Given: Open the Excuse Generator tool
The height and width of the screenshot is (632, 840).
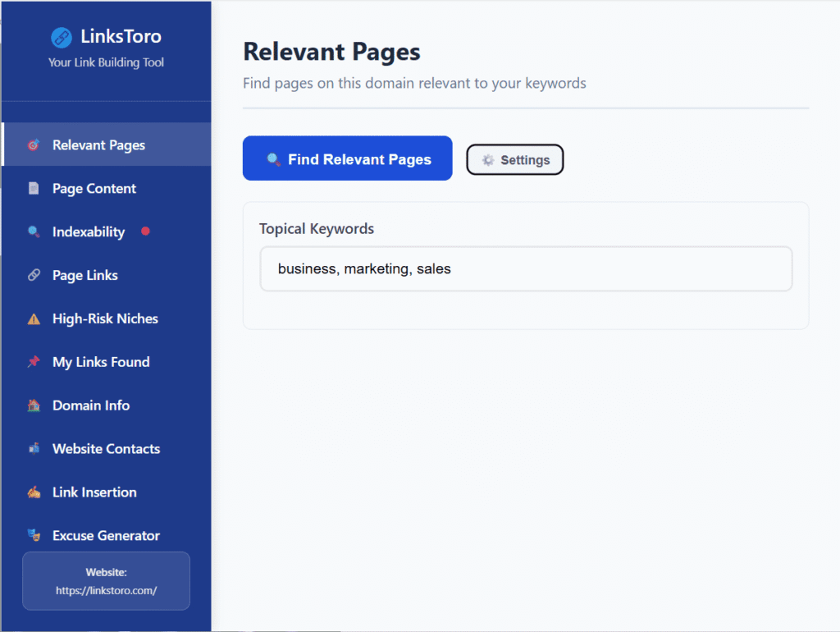Looking at the screenshot, I should tap(106, 536).
